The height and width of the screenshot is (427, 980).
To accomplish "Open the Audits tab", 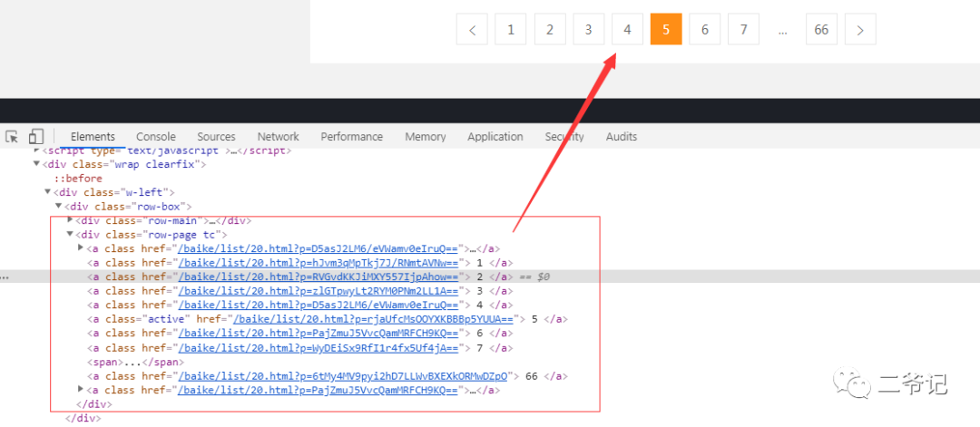I will (x=622, y=137).
